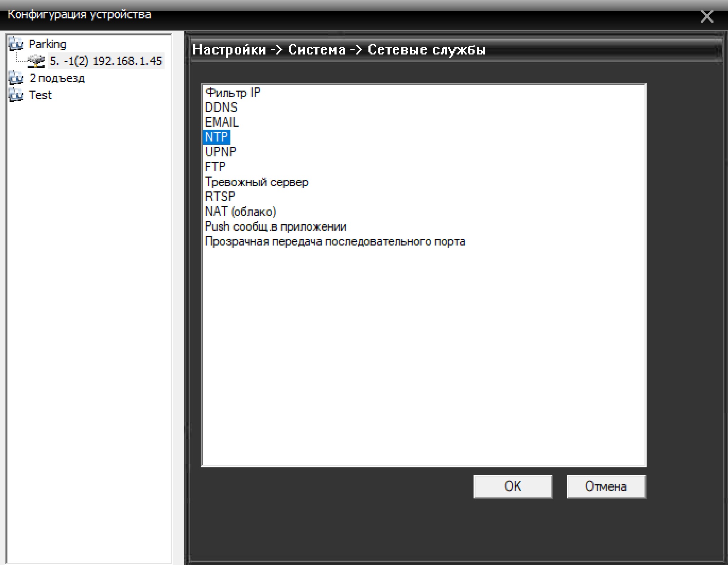Choose EMAIL network service

coord(222,122)
